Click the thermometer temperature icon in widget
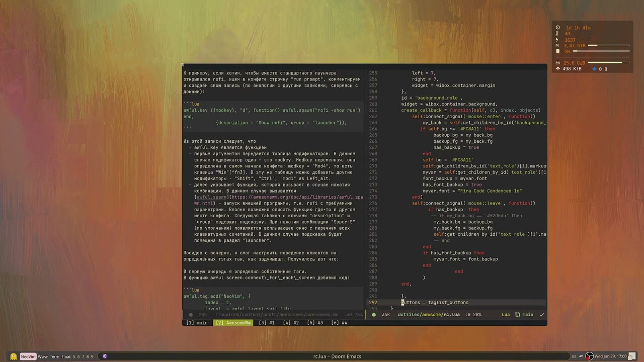Screen dimensions: 644x362 (557, 34)
